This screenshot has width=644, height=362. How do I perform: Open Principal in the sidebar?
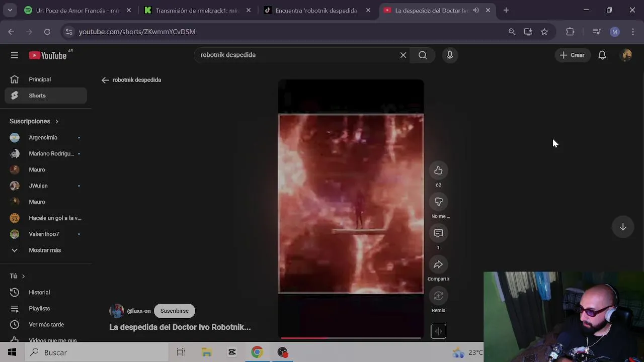click(x=46, y=79)
